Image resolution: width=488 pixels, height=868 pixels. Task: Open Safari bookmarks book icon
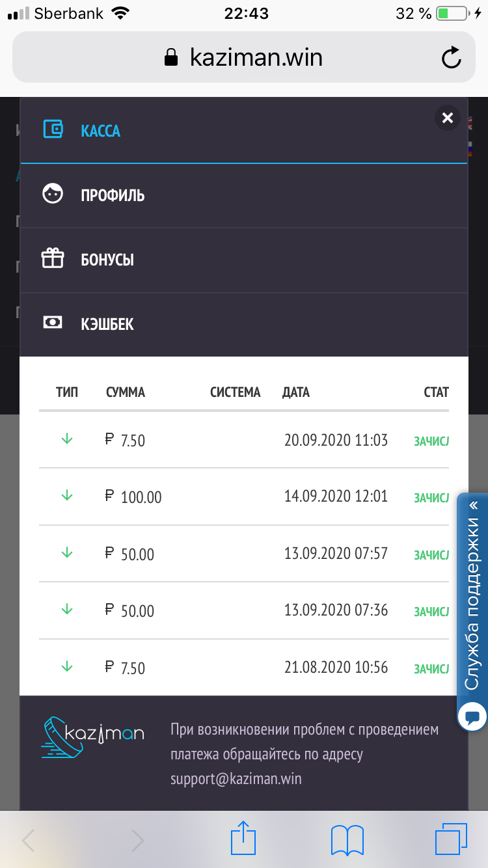347,839
